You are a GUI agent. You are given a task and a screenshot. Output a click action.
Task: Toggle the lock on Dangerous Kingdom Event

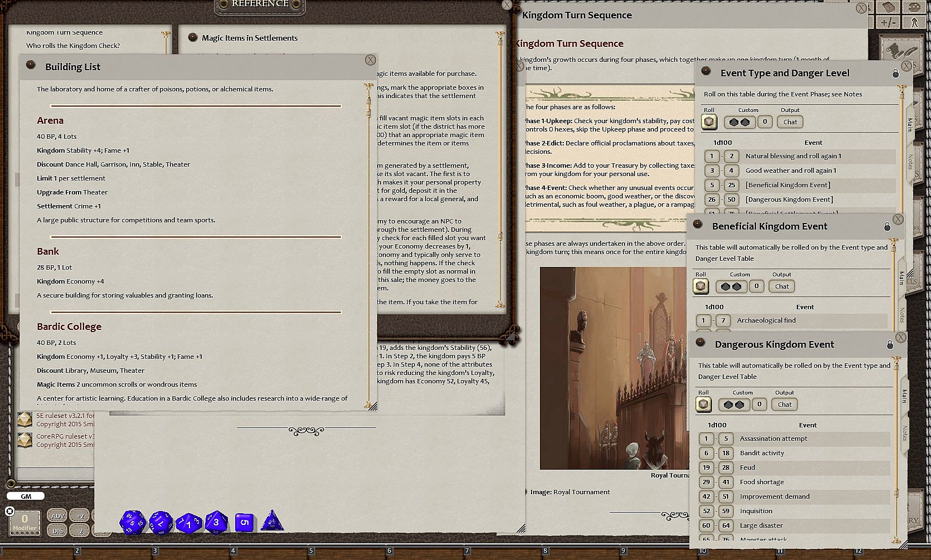pyautogui.click(x=890, y=344)
